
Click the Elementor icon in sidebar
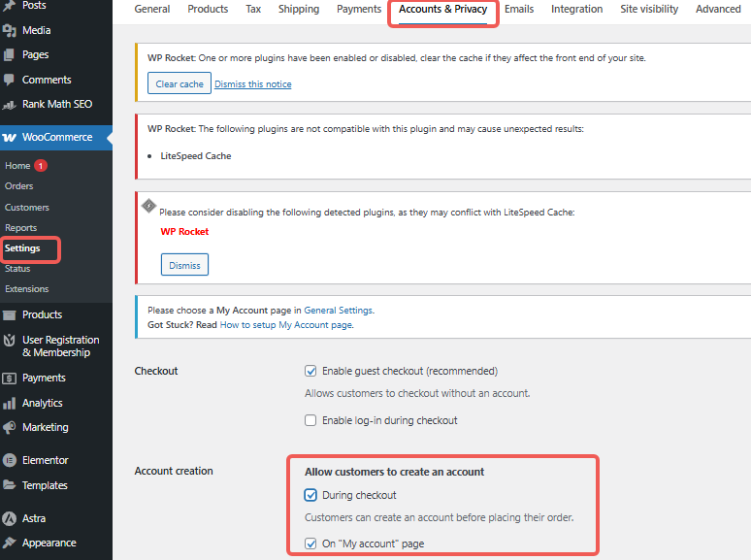click(10, 460)
